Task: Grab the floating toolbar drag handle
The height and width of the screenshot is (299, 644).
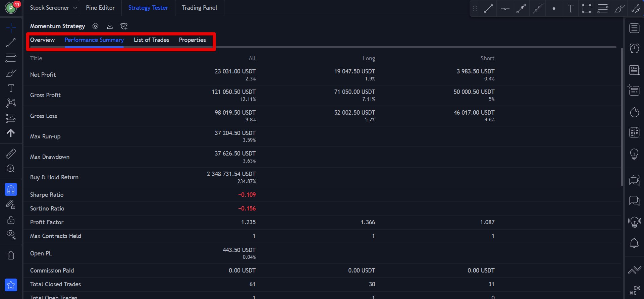Action: tap(475, 9)
